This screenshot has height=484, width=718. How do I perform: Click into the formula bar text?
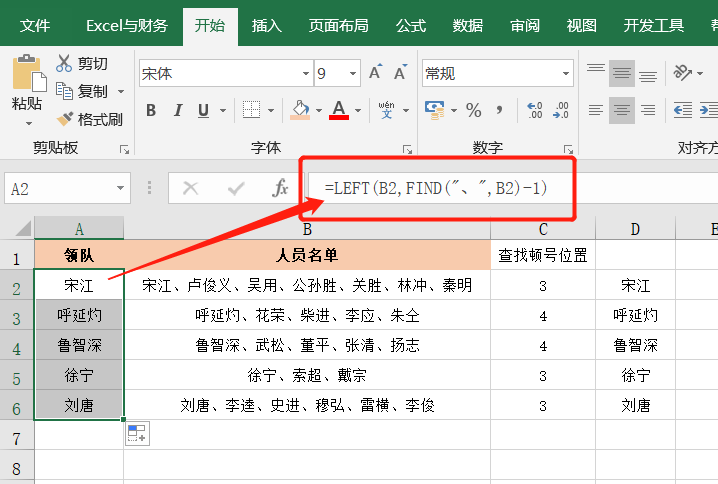pos(435,188)
